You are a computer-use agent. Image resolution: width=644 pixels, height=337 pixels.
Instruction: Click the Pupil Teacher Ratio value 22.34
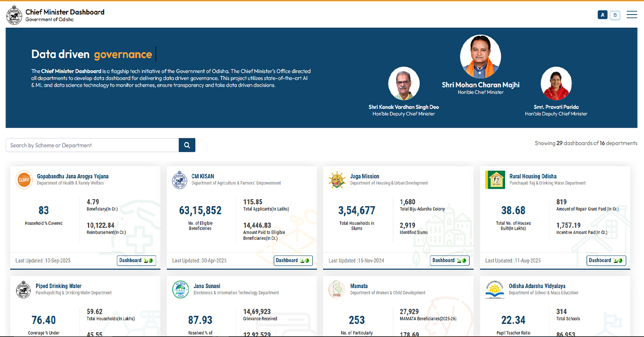tap(514, 320)
